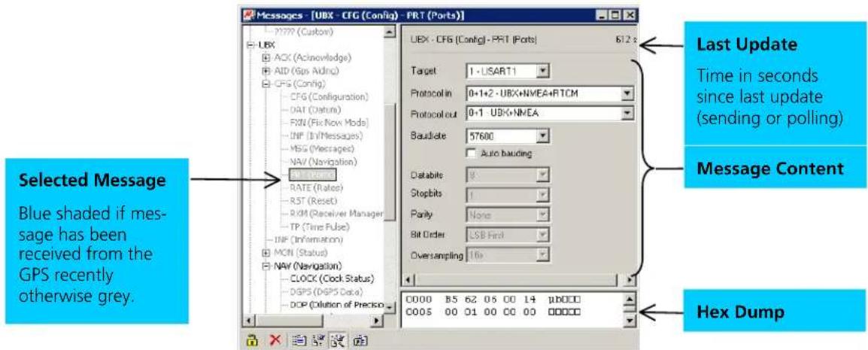
Task: Select MSG (Messages) tree item
Action: 322,148
